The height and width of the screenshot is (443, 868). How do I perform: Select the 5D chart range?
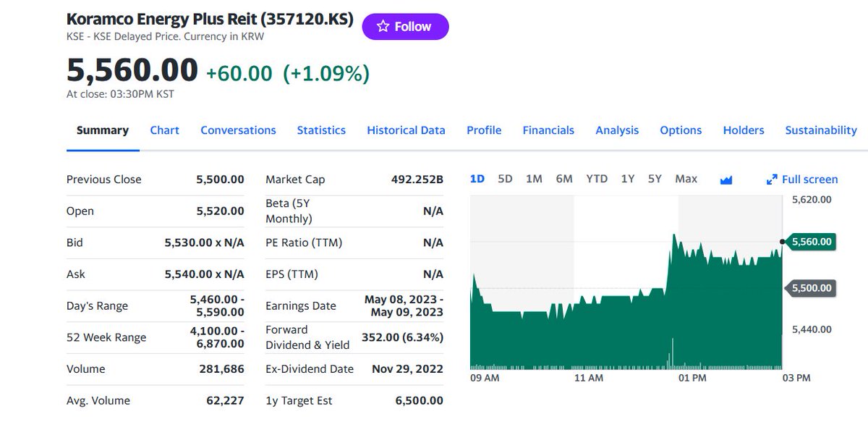tap(505, 179)
